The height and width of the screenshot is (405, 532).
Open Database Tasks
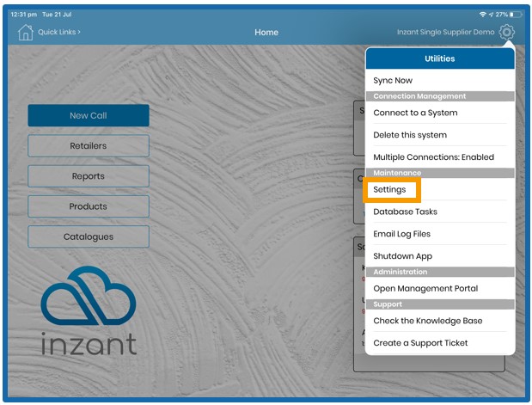click(x=440, y=212)
